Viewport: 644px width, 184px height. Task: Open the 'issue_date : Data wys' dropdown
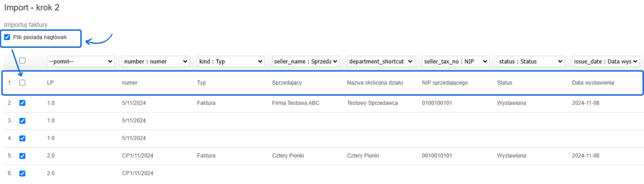(x=605, y=62)
